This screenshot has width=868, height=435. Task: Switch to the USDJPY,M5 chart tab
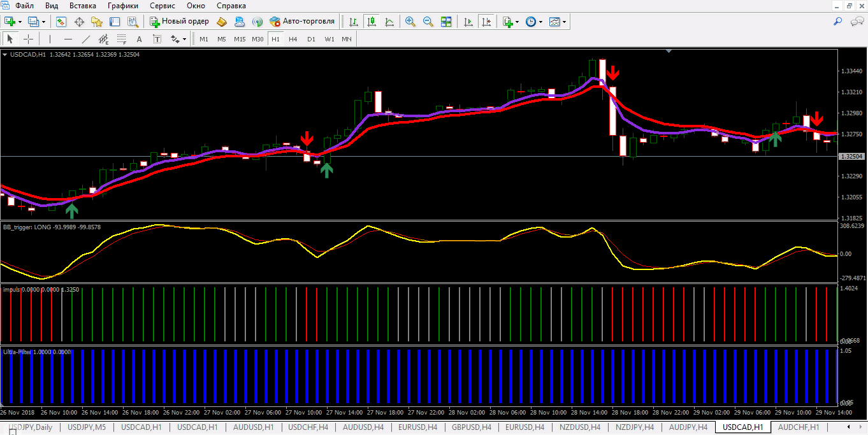pos(87,427)
